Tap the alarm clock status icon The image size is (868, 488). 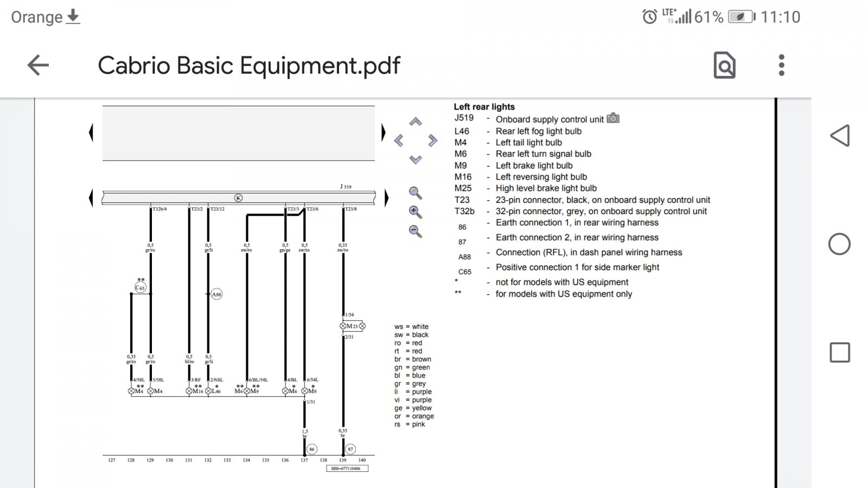(649, 17)
